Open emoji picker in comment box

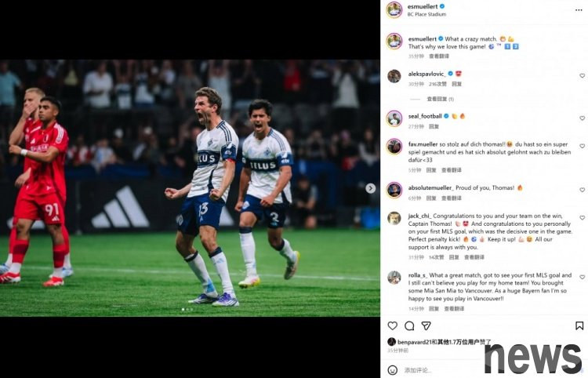pyautogui.click(x=392, y=370)
